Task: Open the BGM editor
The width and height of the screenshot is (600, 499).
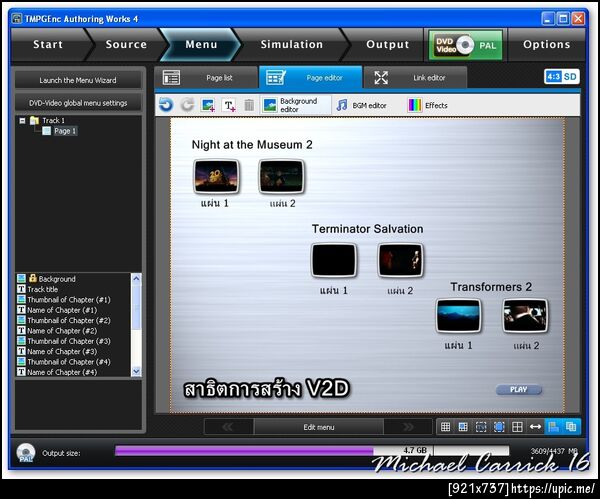Action: pos(362,105)
